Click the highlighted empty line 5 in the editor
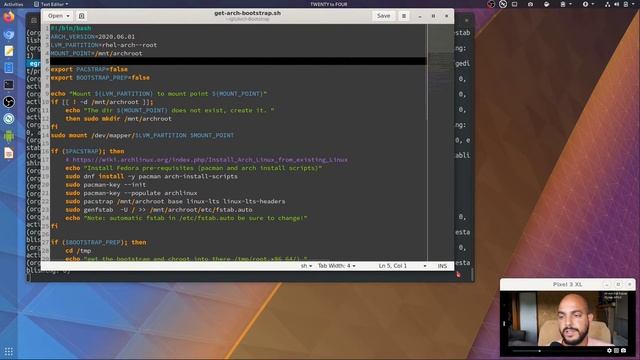Viewport: 640px width, 360px height. 238,61
